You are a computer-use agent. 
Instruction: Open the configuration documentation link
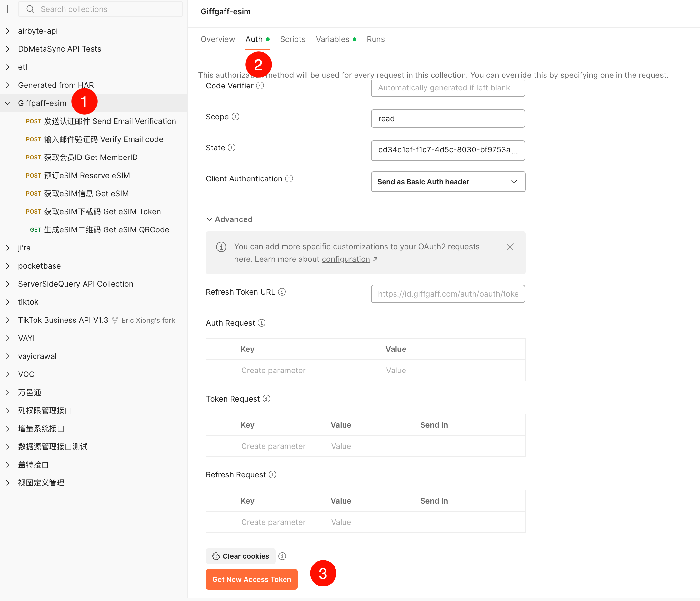(x=345, y=259)
